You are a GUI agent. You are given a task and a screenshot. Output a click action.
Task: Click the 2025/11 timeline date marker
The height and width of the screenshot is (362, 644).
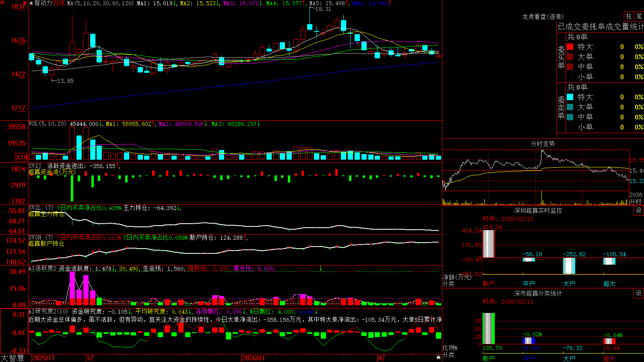43,358
